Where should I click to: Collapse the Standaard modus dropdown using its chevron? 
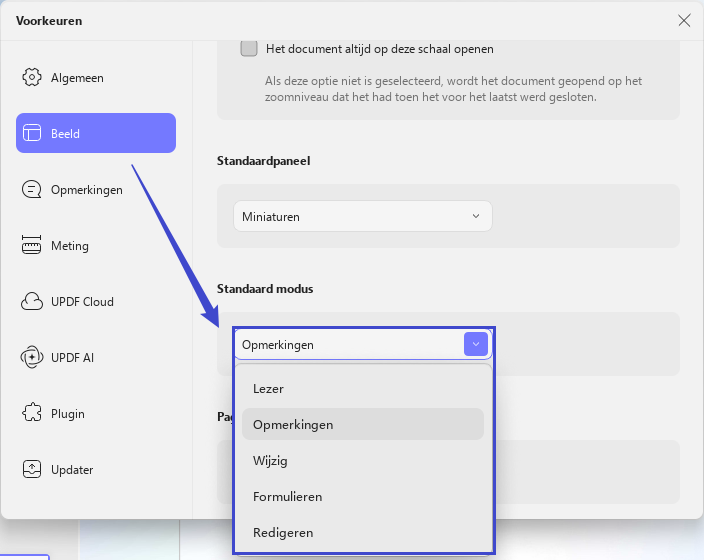[x=476, y=344]
